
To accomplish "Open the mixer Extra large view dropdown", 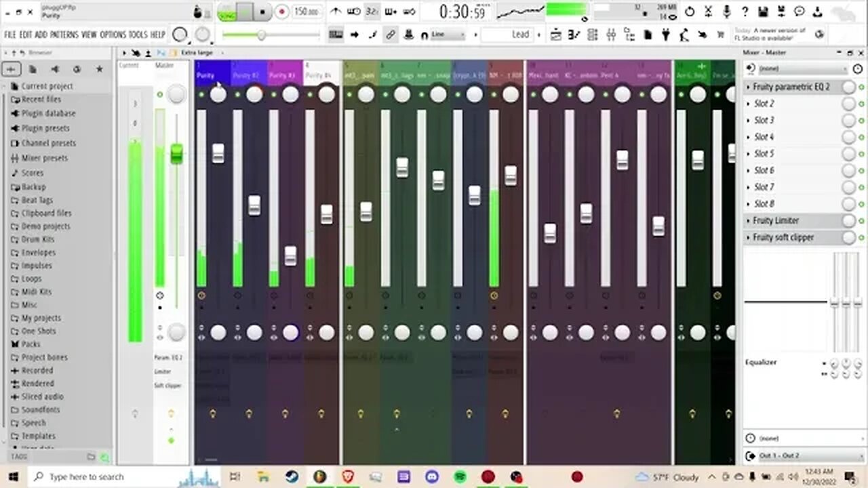I will [x=197, y=53].
